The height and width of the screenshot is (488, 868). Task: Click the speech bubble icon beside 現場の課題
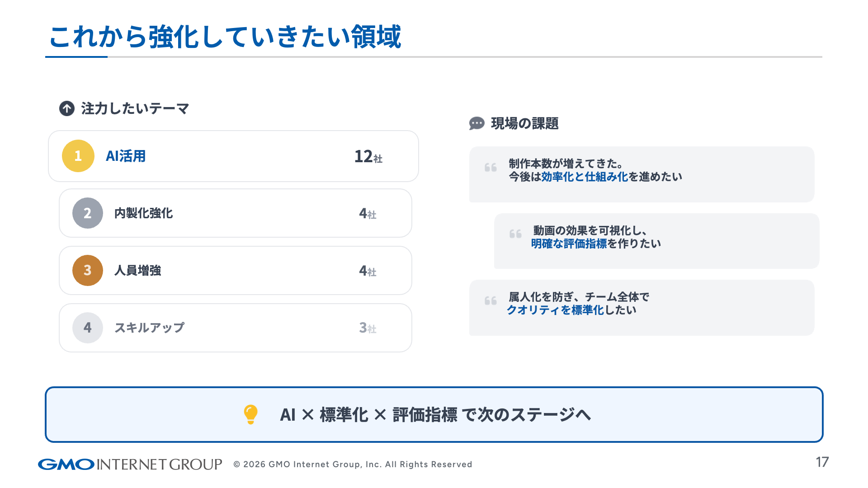(476, 123)
